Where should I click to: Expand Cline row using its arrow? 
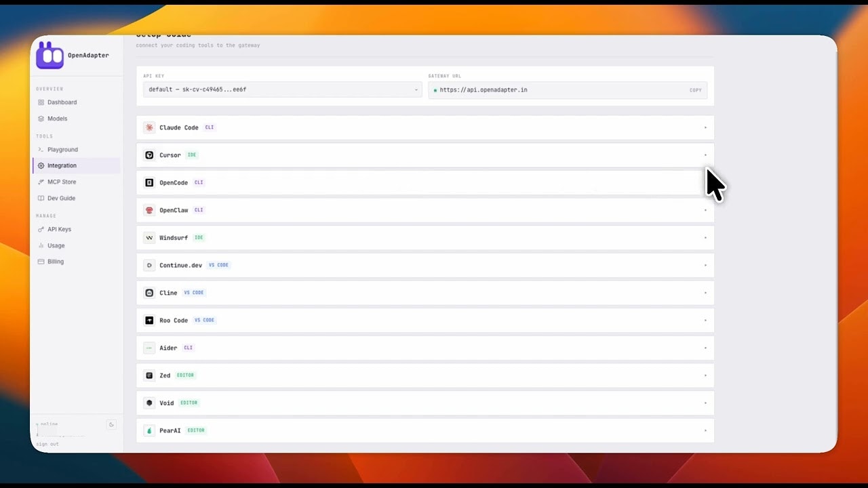click(705, 293)
